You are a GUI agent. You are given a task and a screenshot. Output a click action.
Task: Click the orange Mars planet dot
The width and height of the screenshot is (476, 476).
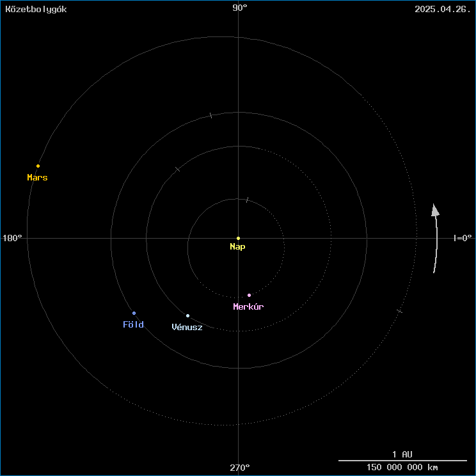(38, 166)
